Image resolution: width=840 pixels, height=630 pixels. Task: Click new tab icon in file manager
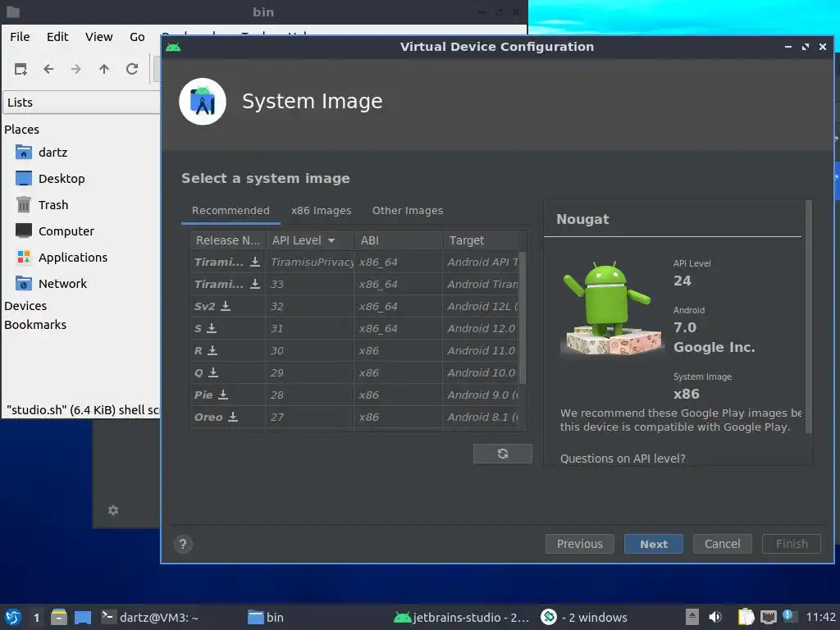pos(21,69)
